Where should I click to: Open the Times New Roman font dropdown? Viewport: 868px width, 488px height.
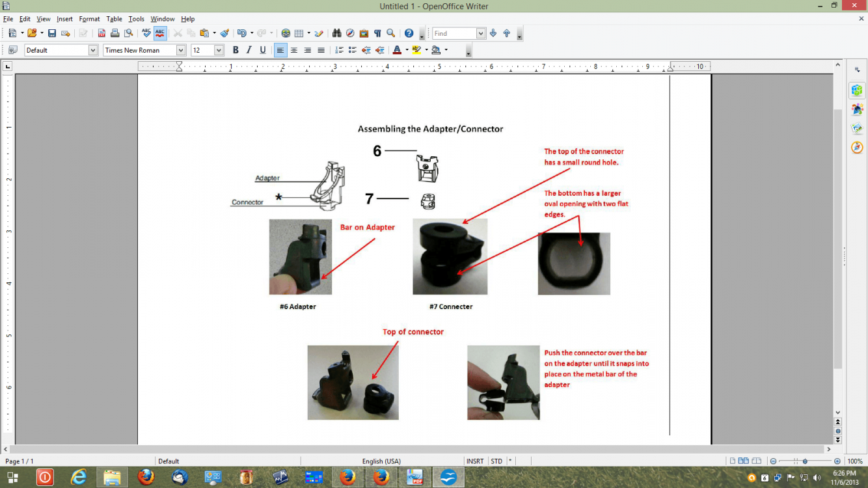pyautogui.click(x=180, y=50)
